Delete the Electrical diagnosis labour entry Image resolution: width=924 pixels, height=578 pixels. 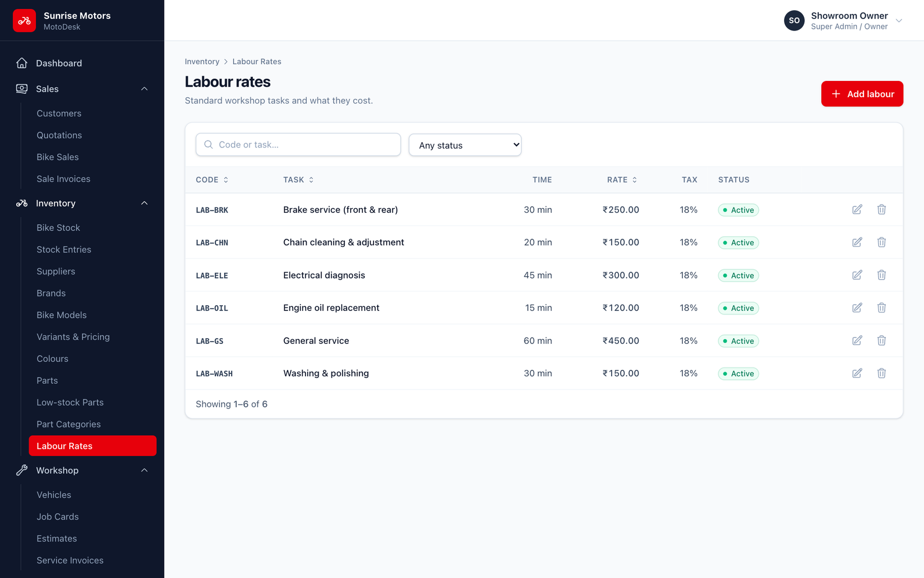click(x=881, y=275)
